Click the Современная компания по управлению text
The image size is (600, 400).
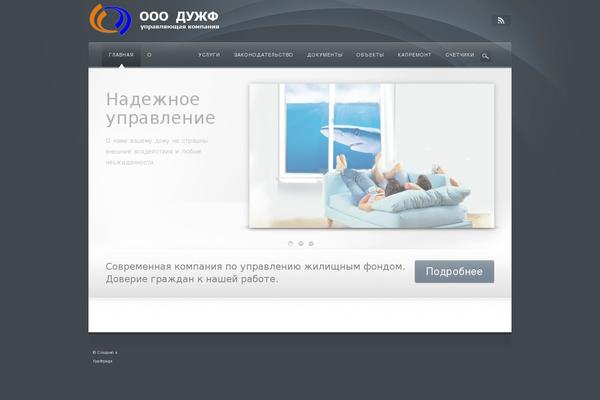pyautogui.click(x=255, y=273)
